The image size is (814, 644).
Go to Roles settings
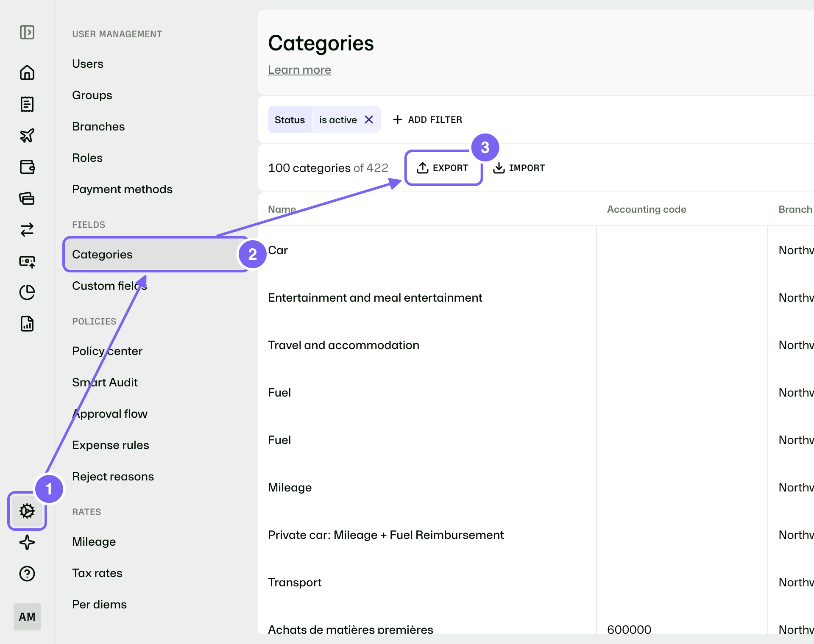coord(87,158)
